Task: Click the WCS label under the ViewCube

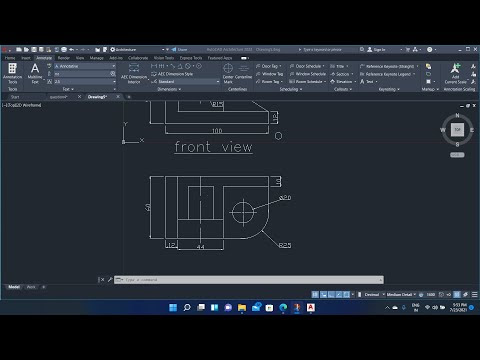Action: coord(457,155)
